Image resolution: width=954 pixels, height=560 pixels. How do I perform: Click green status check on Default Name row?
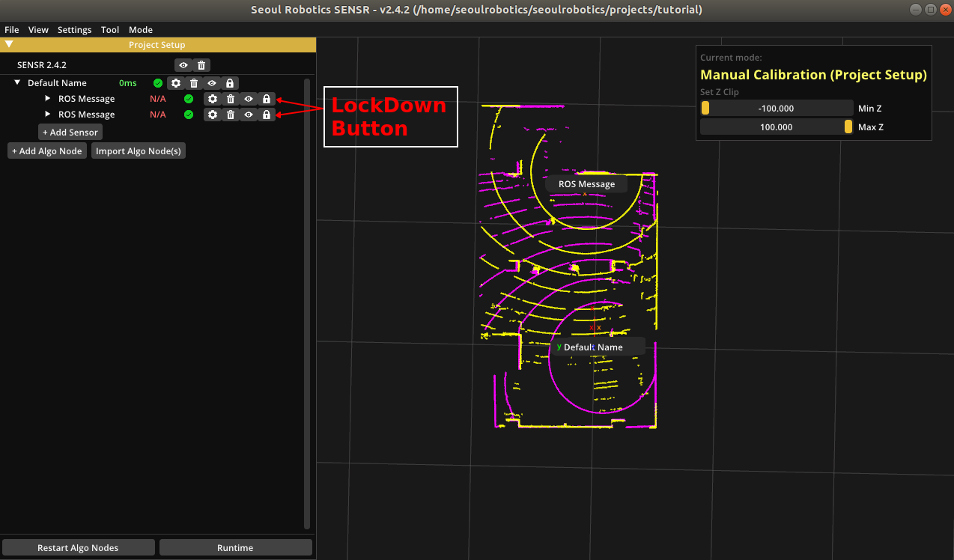(x=158, y=83)
